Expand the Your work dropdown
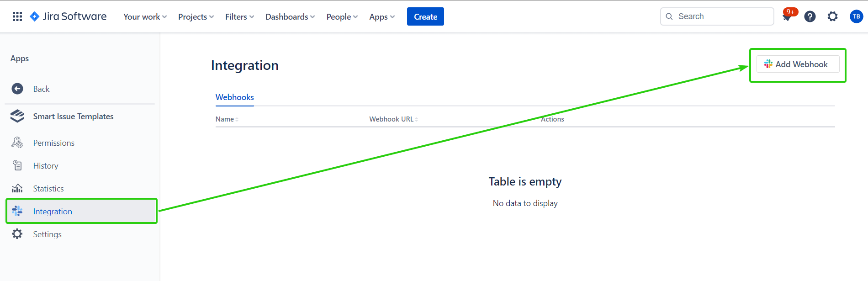Image resolution: width=868 pixels, height=281 pixels. pos(145,17)
